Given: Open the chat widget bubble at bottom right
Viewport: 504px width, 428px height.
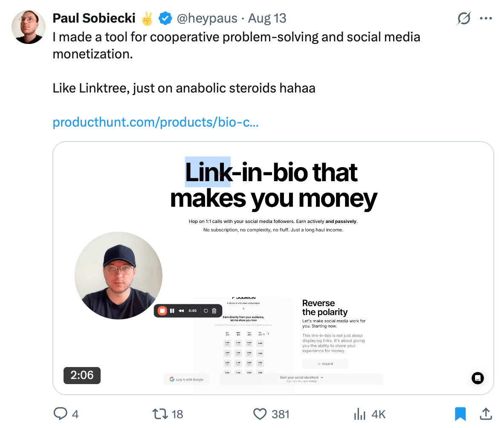Looking at the screenshot, I should [478, 378].
